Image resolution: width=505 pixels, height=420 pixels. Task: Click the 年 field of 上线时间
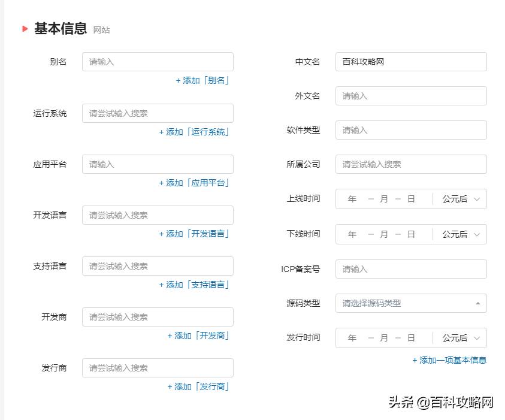[352, 198]
